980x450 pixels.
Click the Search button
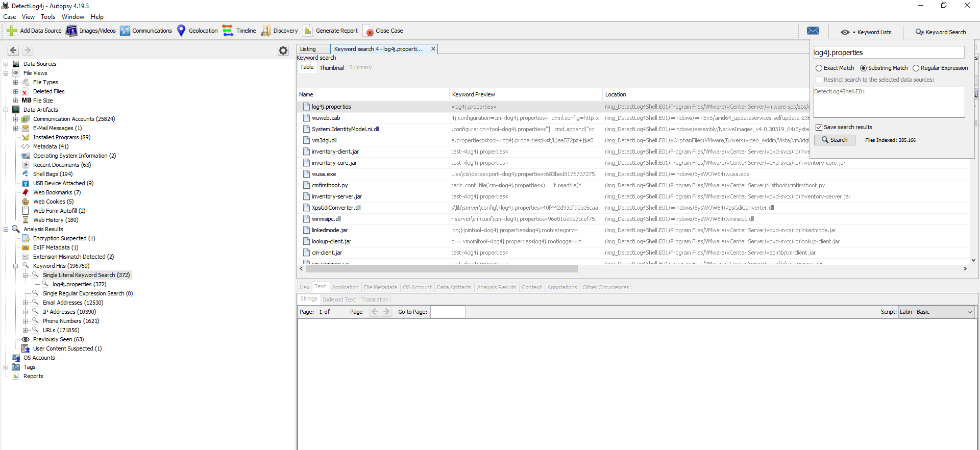coord(835,140)
